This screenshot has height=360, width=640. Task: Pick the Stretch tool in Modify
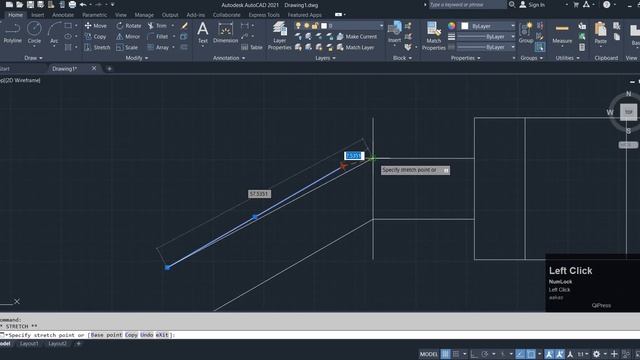tap(97, 47)
